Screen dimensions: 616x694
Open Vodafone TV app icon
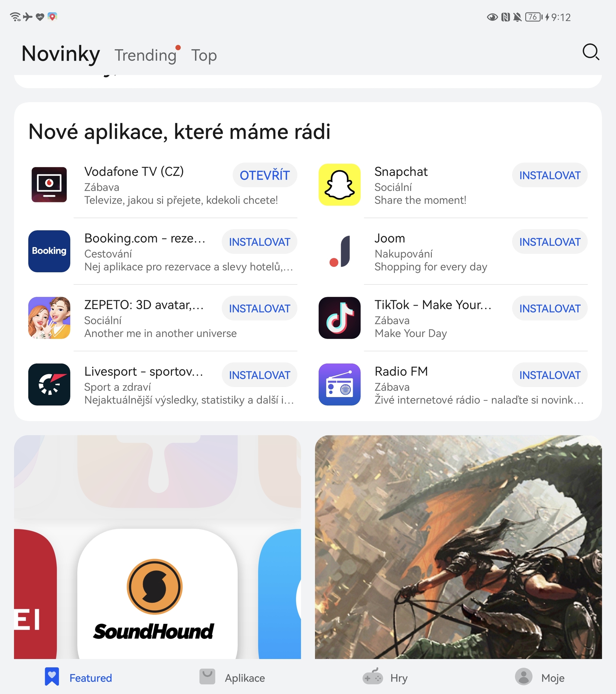click(49, 185)
